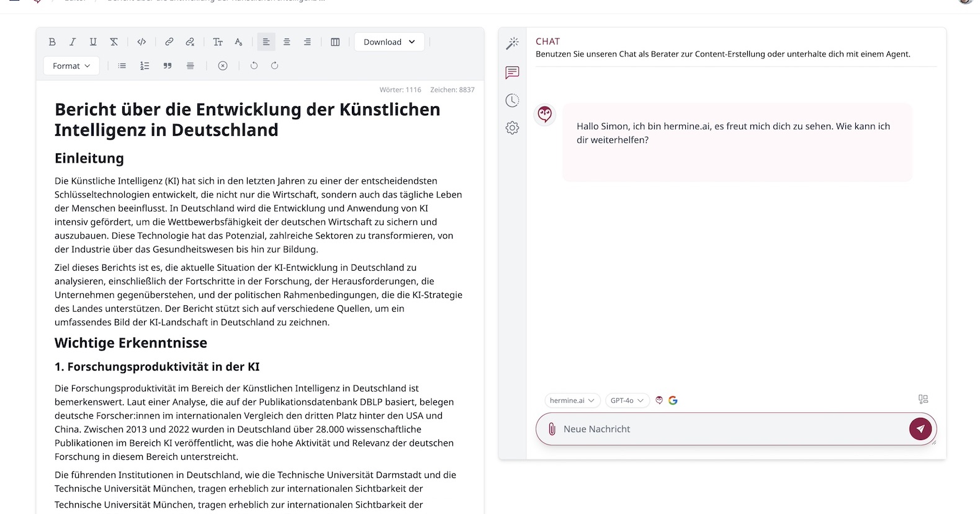Click the '1. Forschungsproduktivität in der KI' heading

157,367
